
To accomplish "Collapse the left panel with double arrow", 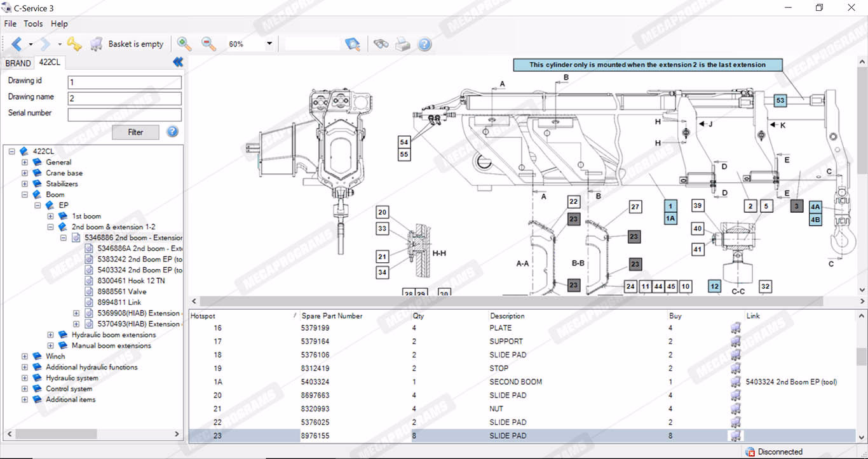I will pos(178,62).
